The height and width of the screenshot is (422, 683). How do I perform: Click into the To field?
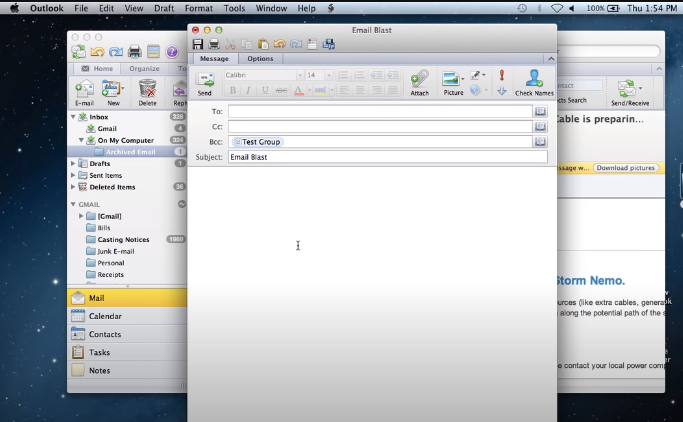380,111
